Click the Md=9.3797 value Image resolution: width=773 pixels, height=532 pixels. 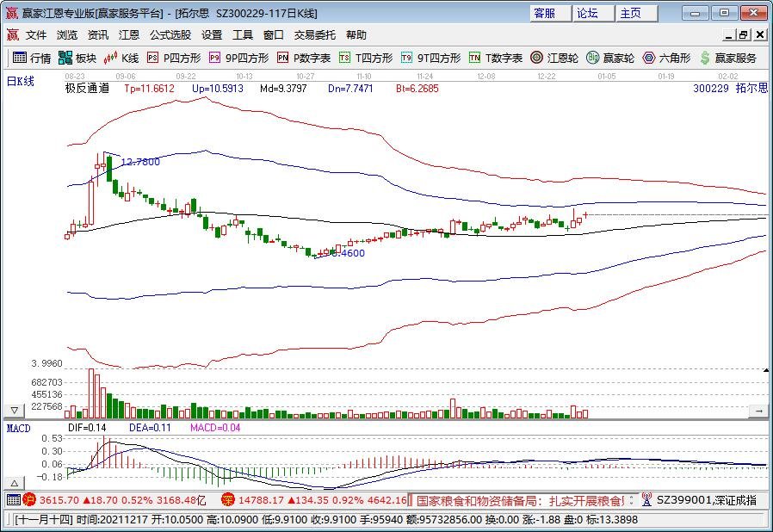point(283,89)
